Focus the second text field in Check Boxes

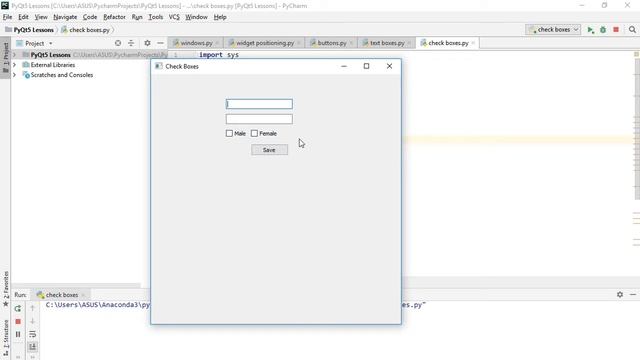tap(259, 119)
